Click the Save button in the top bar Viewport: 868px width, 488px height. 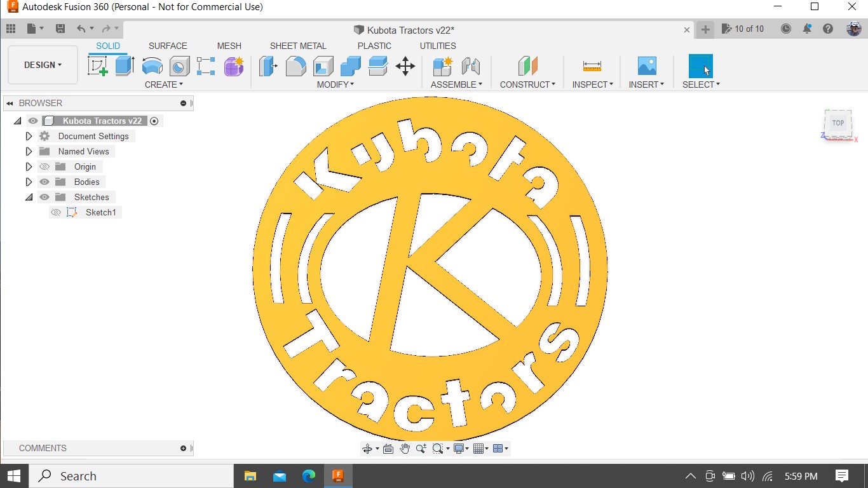(60, 29)
